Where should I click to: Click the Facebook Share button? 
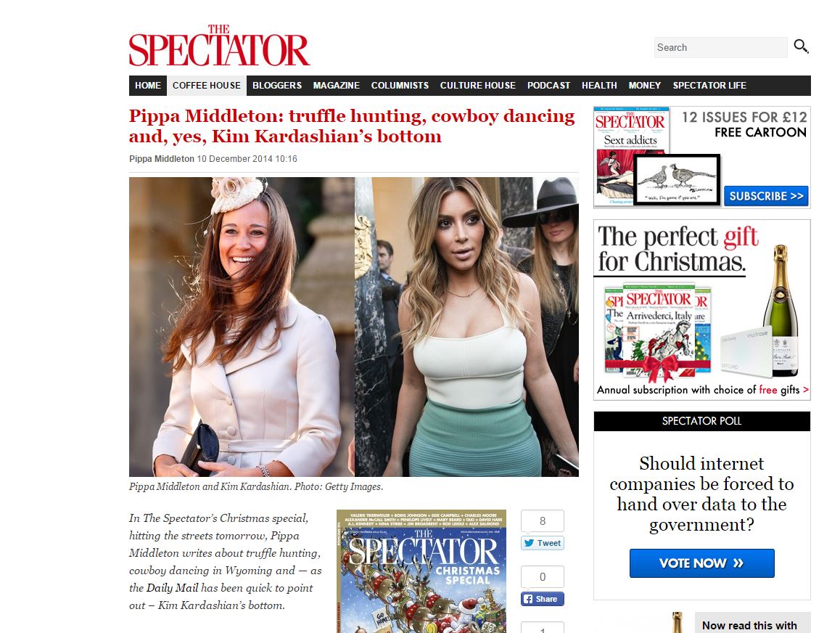pos(543,599)
